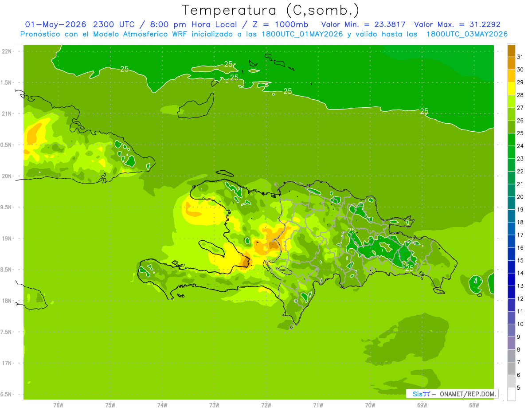Click the 76W longitude axis label
The width and height of the screenshot is (532, 411).
coord(58,405)
